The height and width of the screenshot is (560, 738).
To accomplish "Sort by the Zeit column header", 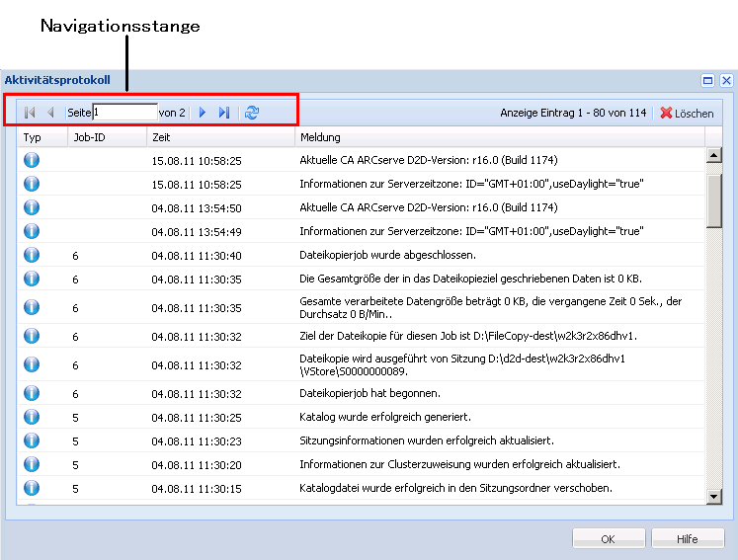I will pyautogui.click(x=220, y=137).
